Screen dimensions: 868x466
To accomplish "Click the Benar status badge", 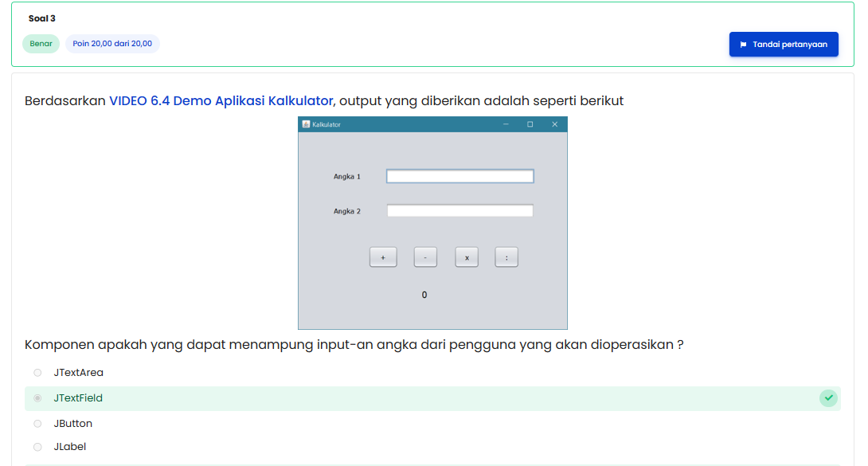I will tap(41, 44).
